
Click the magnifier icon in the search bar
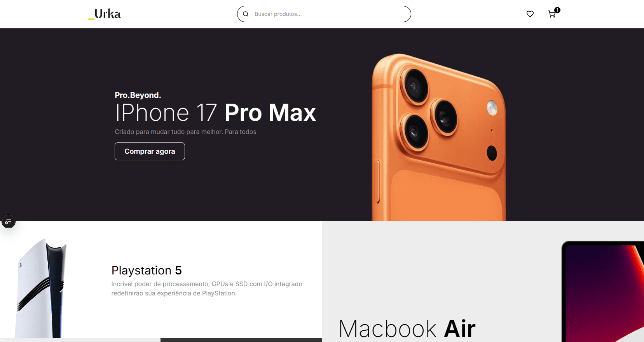pos(246,14)
